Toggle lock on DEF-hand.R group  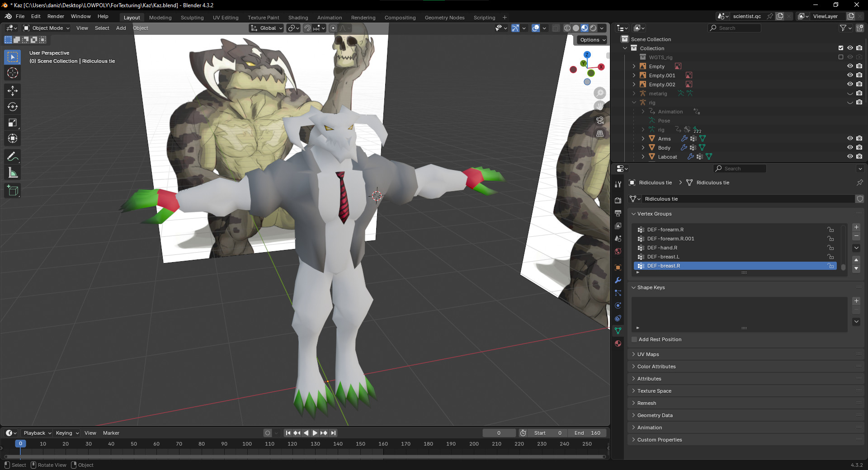click(x=830, y=248)
